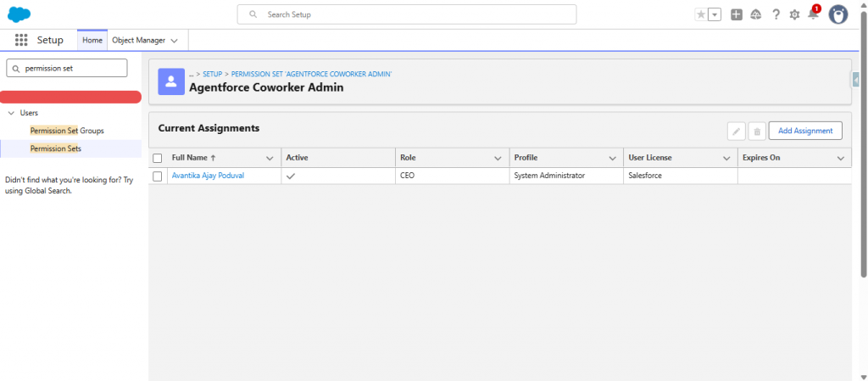Click the pencil edit assignment icon
The width and height of the screenshot is (868, 381).
coord(737,132)
